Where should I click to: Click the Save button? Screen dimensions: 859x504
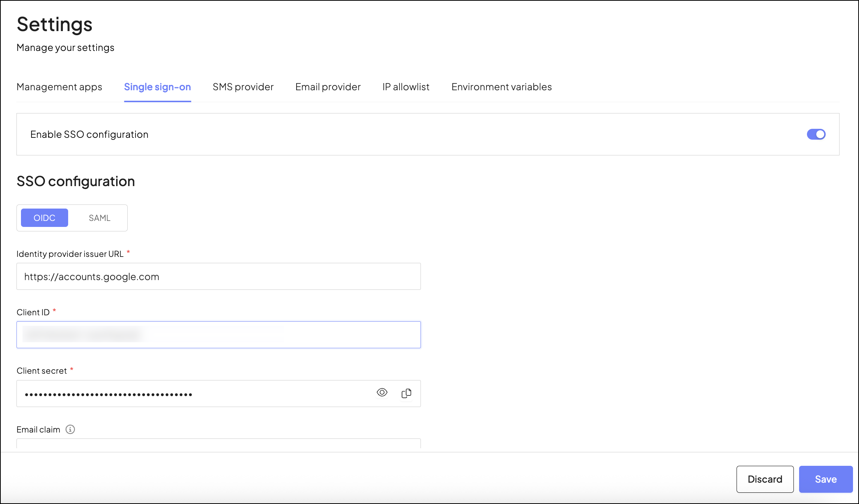[x=826, y=479]
